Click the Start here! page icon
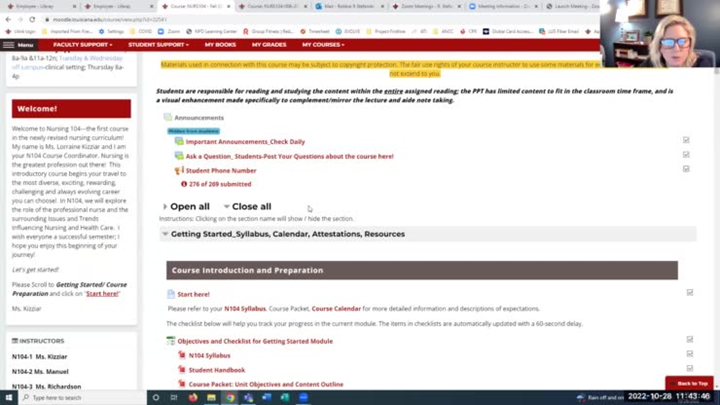 pos(171,294)
